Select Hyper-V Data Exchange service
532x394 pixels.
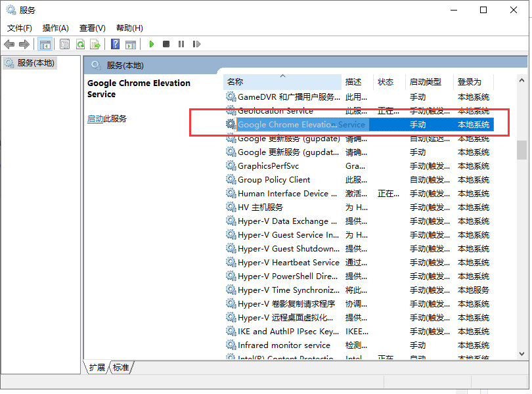pos(359,221)
